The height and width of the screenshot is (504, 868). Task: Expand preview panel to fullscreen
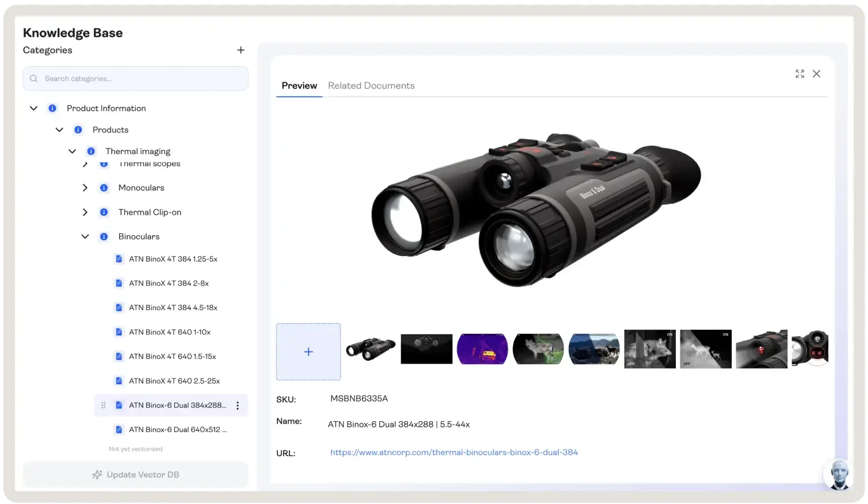800,74
